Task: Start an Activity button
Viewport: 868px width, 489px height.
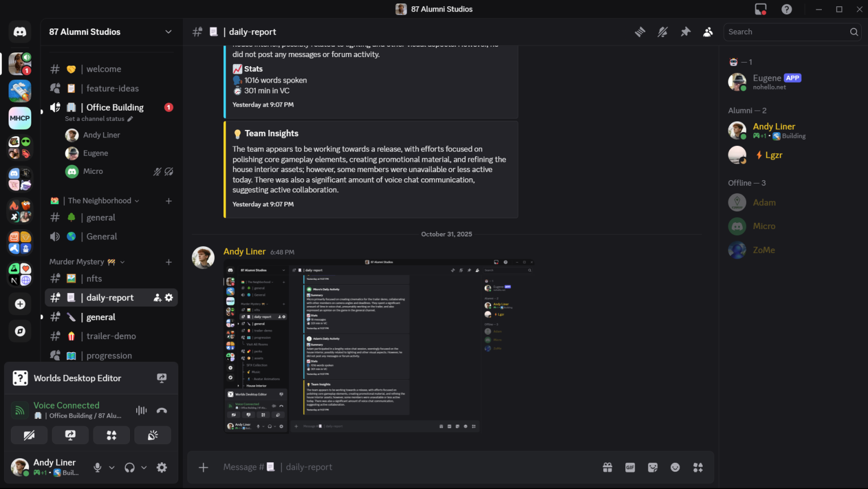Action: pos(112,435)
